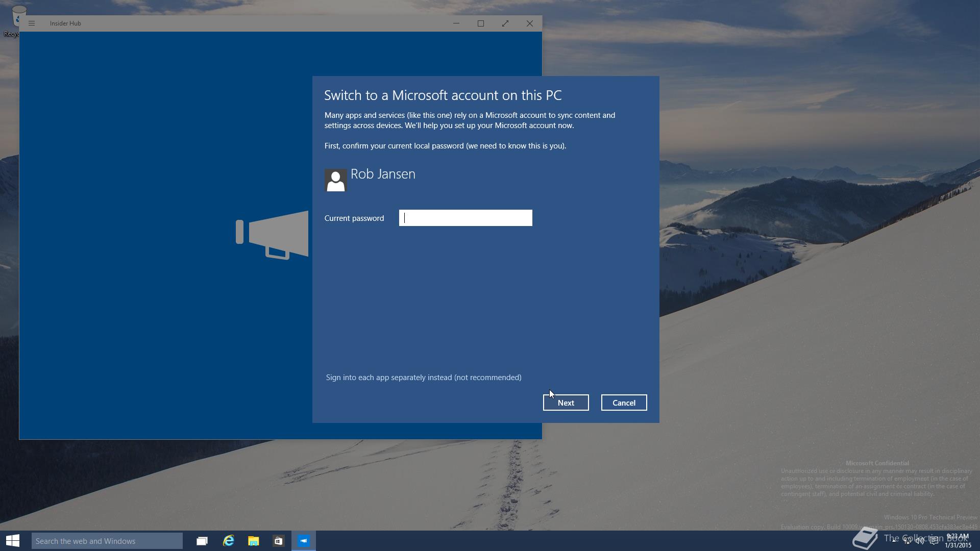980x551 pixels.
Task: Cancel the Microsoft account switch dialog
Action: (624, 403)
